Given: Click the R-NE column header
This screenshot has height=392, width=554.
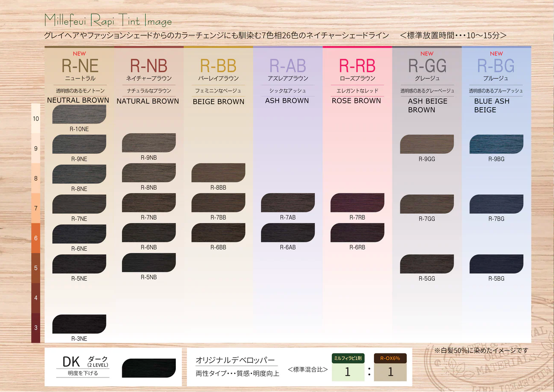Looking at the screenshot, I should pos(80,66).
